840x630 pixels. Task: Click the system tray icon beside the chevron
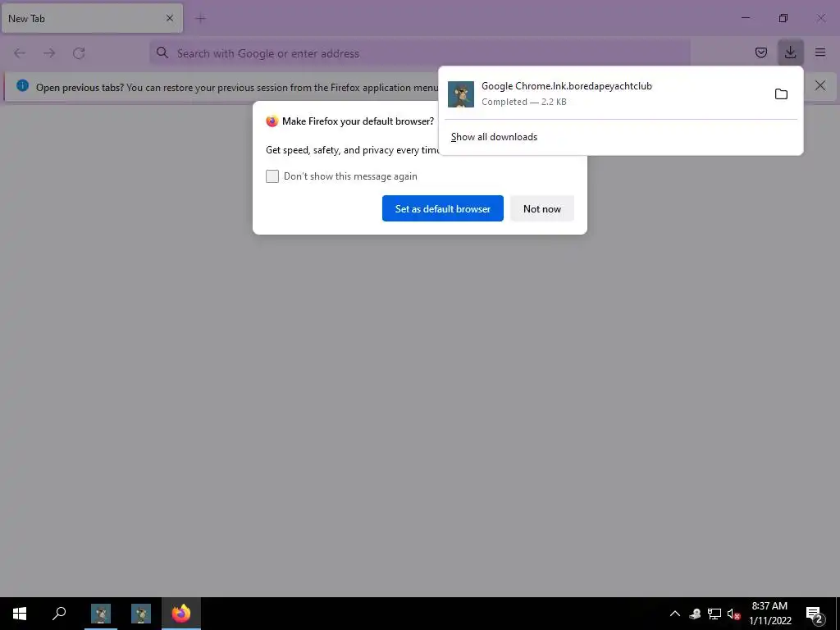coord(695,614)
